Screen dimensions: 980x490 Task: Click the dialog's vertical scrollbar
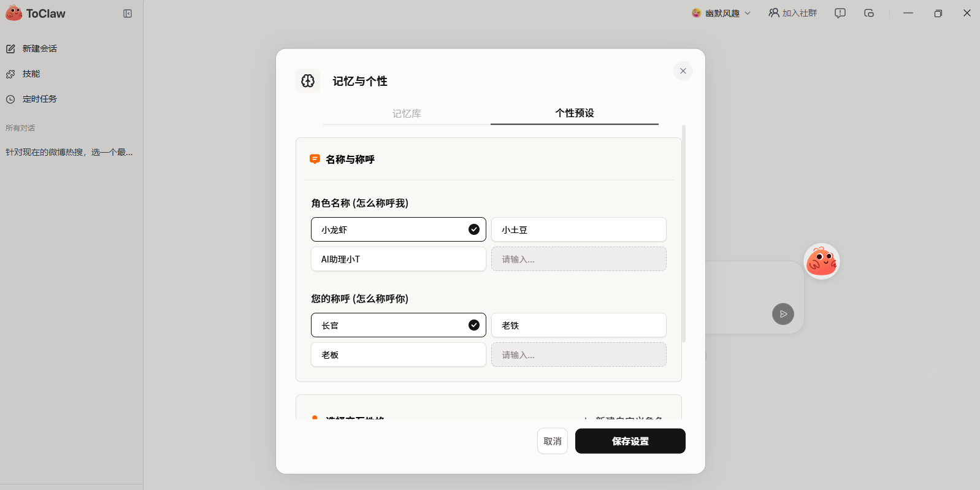pos(684,233)
